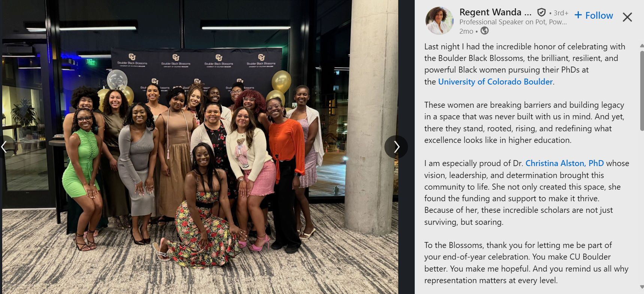
Task: Click the Professional Speaker headline text
Action: pyautogui.click(x=513, y=22)
